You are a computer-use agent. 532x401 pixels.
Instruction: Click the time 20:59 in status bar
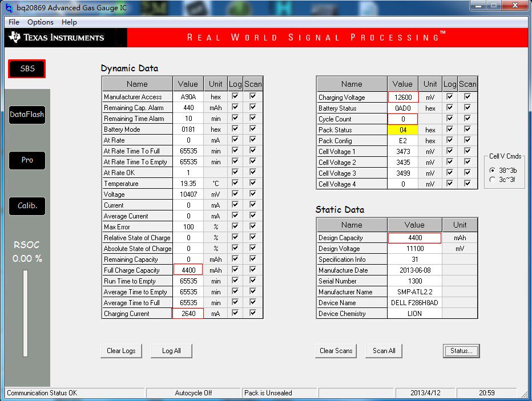click(487, 393)
